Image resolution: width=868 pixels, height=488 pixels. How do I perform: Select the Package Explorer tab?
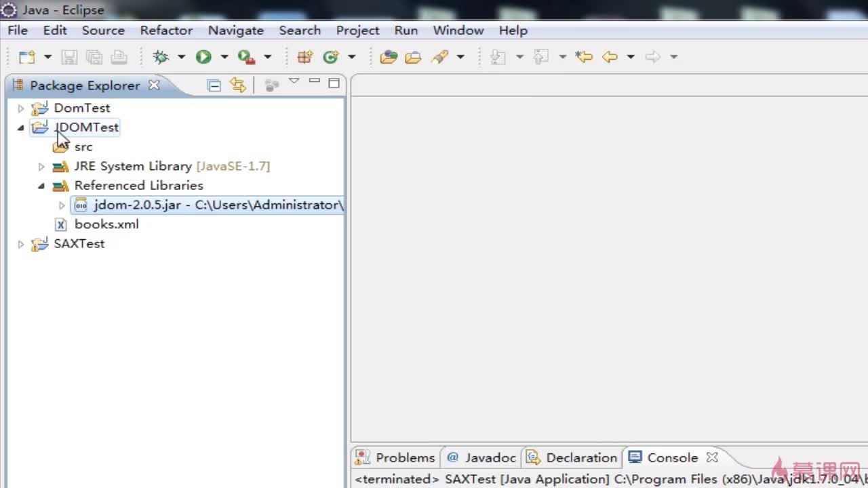(x=85, y=85)
